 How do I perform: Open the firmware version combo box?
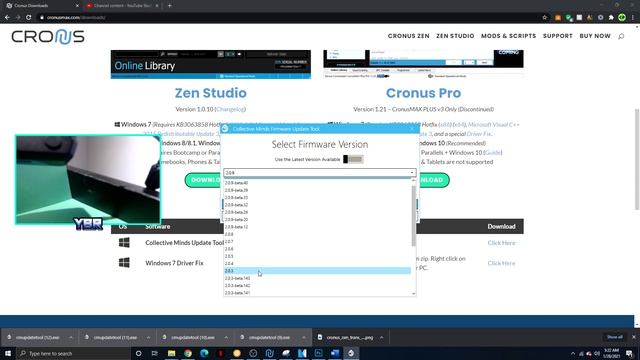320,173
